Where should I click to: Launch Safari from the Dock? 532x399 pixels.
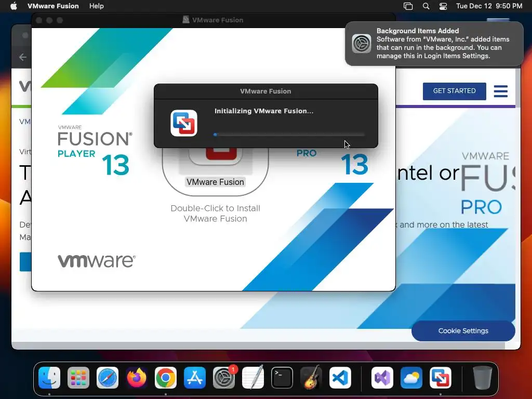(108, 378)
